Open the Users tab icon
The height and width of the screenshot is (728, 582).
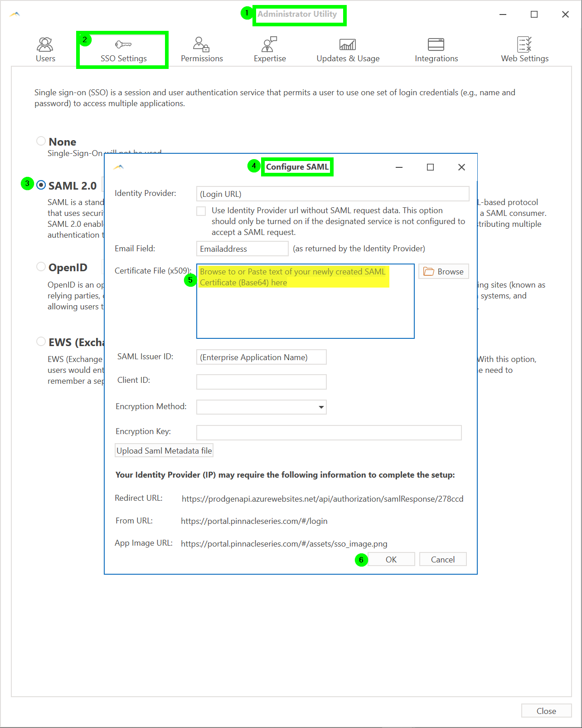point(45,44)
